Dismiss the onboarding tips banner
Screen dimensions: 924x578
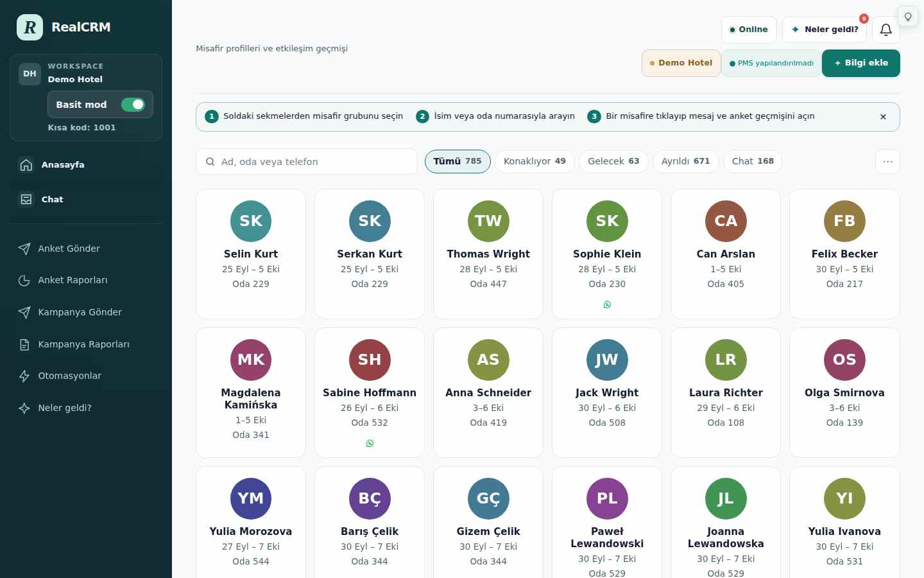point(883,117)
